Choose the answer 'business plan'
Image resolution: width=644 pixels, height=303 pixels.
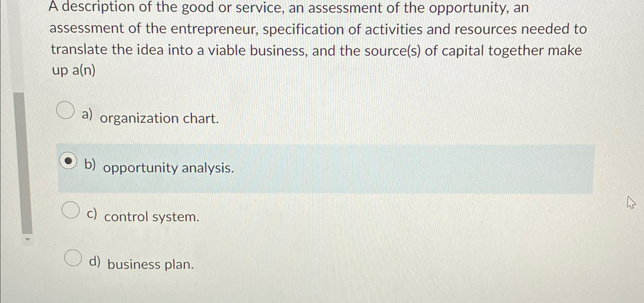coord(150,264)
